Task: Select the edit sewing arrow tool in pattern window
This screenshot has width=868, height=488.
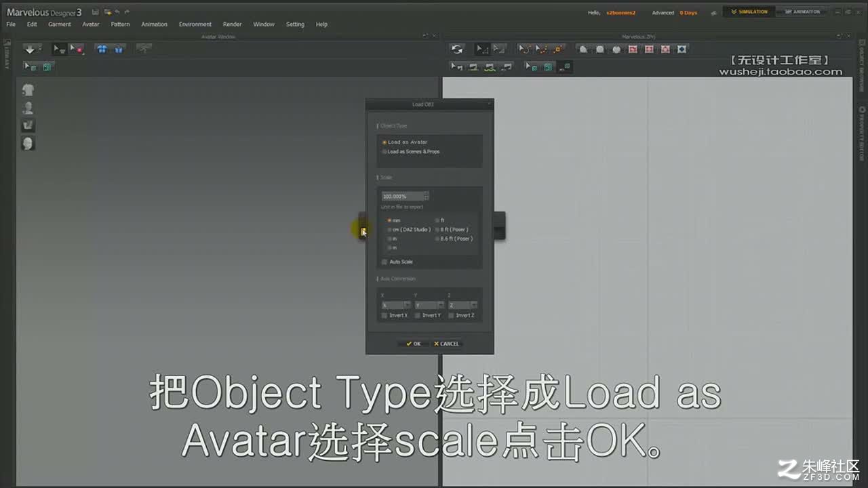Action: [457, 66]
